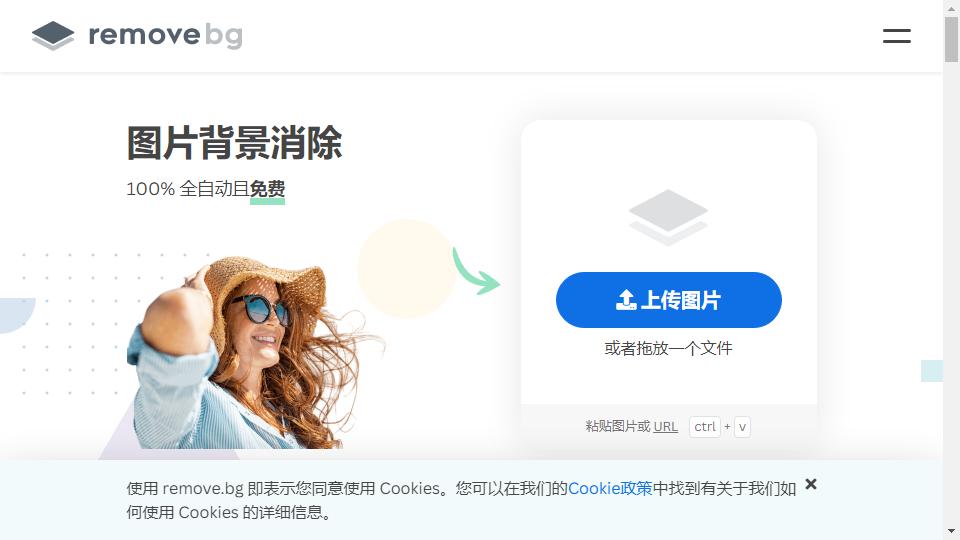Viewport: 960px width, 540px height.
Task: Click the v key badge
Action: point(742,427)
